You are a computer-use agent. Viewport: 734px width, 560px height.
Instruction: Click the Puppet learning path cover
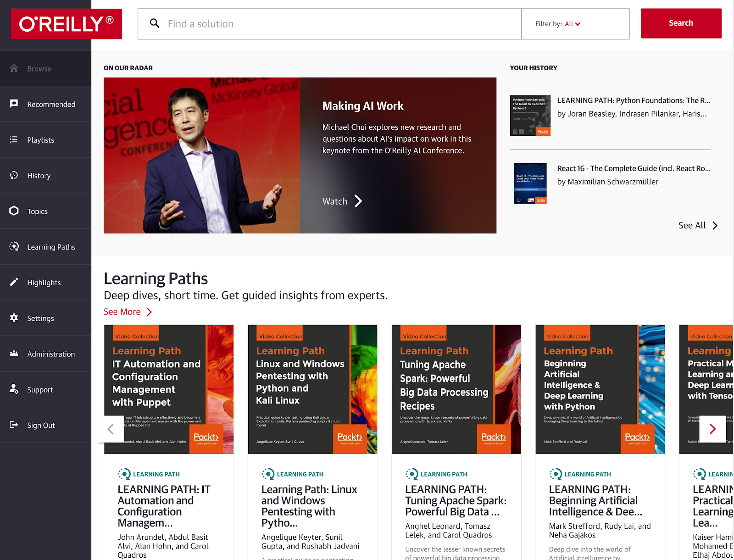pos(169,389)
